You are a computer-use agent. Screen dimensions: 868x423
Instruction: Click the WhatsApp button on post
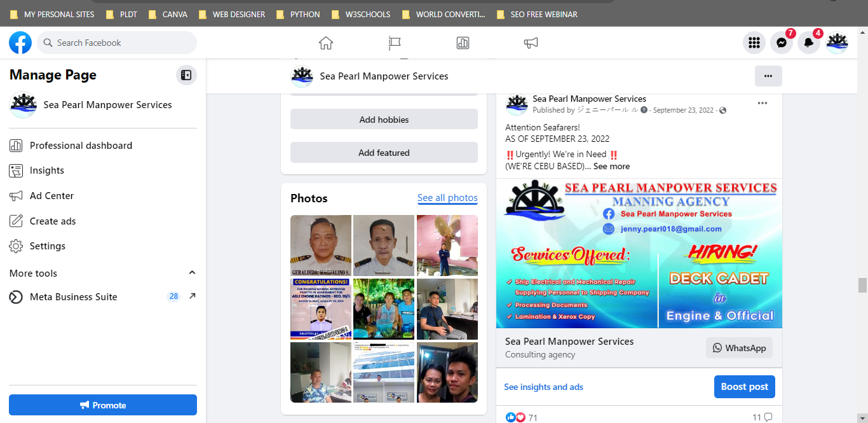pos(739,348)
